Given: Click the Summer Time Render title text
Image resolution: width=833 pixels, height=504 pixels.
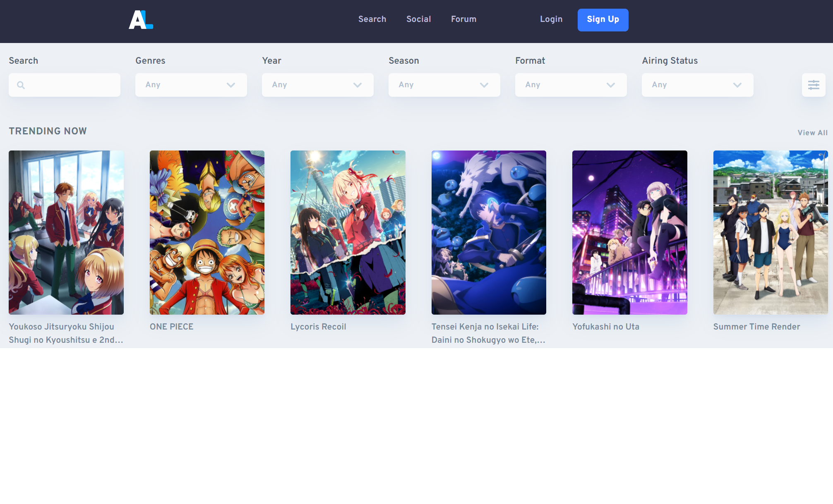Looking at the screenshot, I should (756, 327).
